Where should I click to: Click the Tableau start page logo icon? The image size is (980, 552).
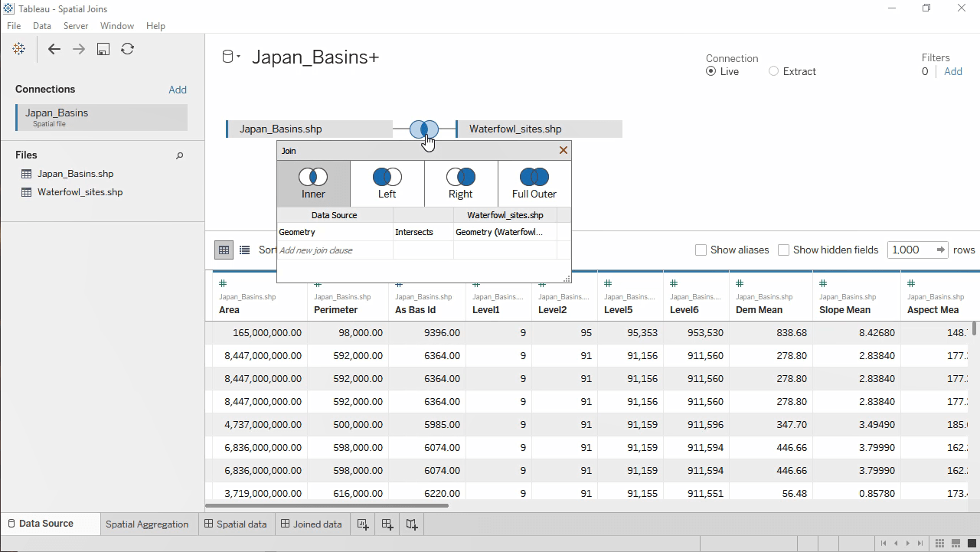[19, 49]
